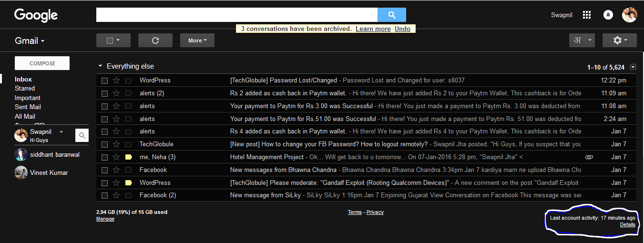The height and width of the screenshot is (243, 644).
Task: Expand the Gmail product dropdown
Action: (30, 41)
